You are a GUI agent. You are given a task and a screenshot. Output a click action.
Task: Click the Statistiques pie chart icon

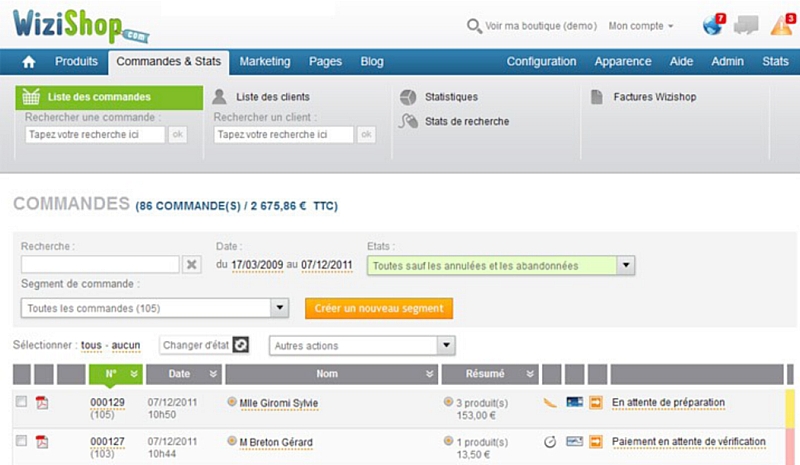click(x=408, y=97)
